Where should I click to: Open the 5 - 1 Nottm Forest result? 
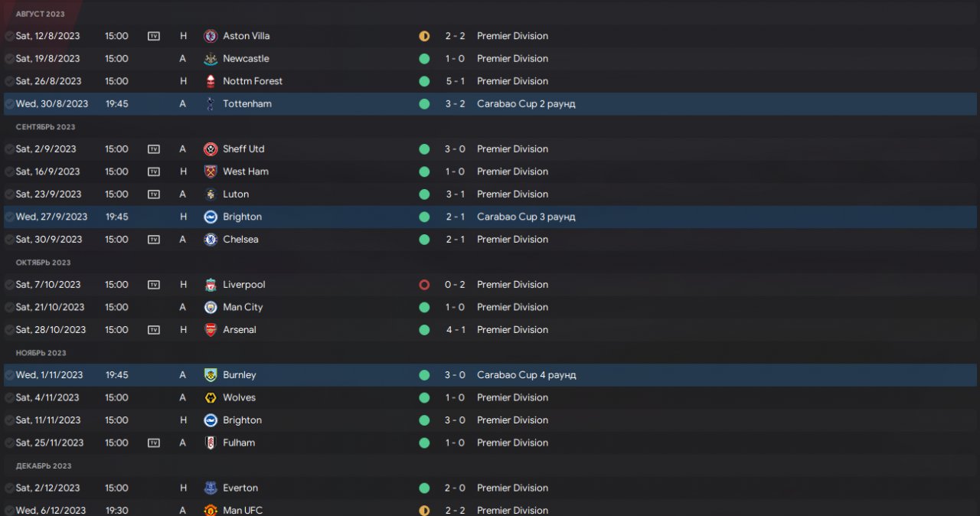455,81
